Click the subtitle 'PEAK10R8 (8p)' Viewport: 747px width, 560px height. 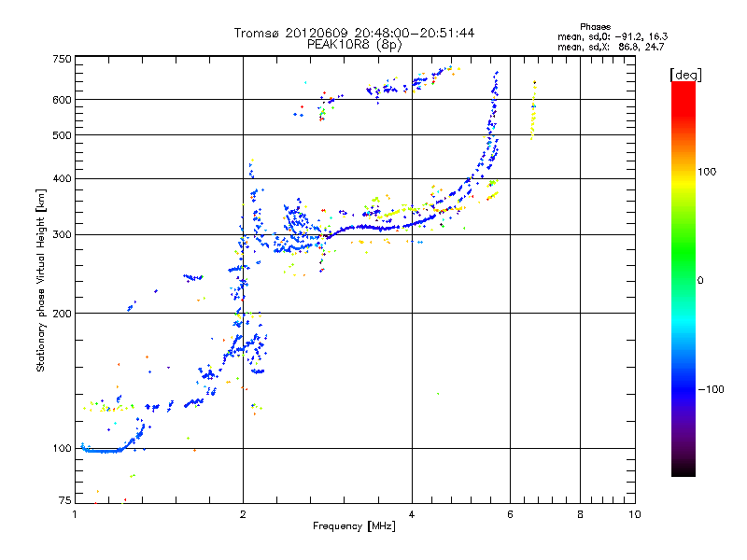pyautogui.click(x=354, y=44)
